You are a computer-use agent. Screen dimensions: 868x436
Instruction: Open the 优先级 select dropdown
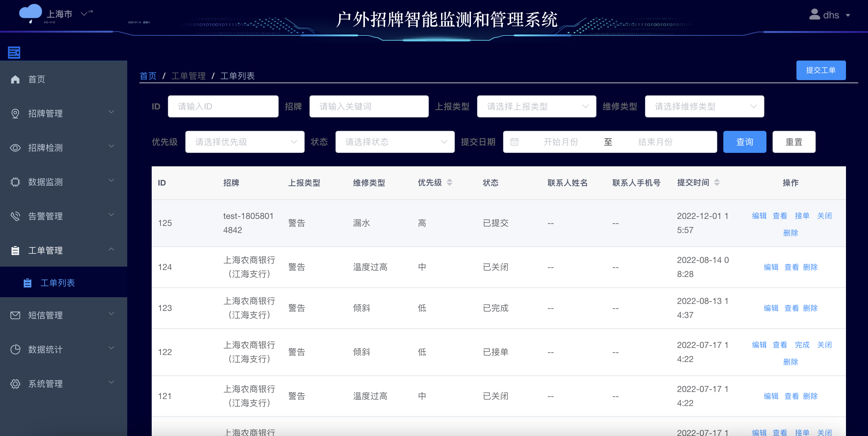coord(245,142)
